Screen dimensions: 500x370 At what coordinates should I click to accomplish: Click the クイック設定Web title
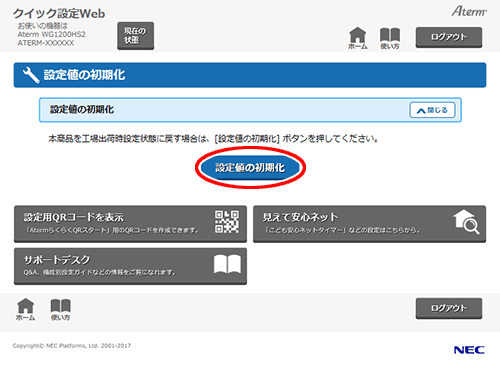[x=59, y=14]
